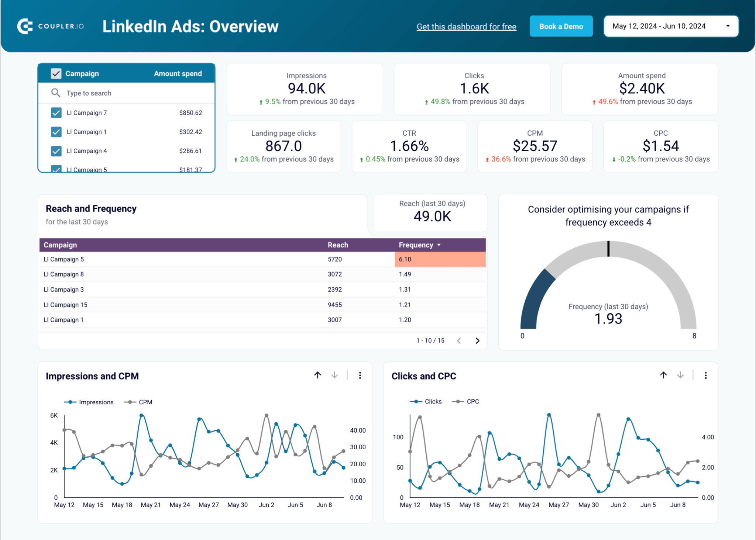Open the Get this dashboard for free link
The width and height of the screenshot is (756, 540).
466,26
